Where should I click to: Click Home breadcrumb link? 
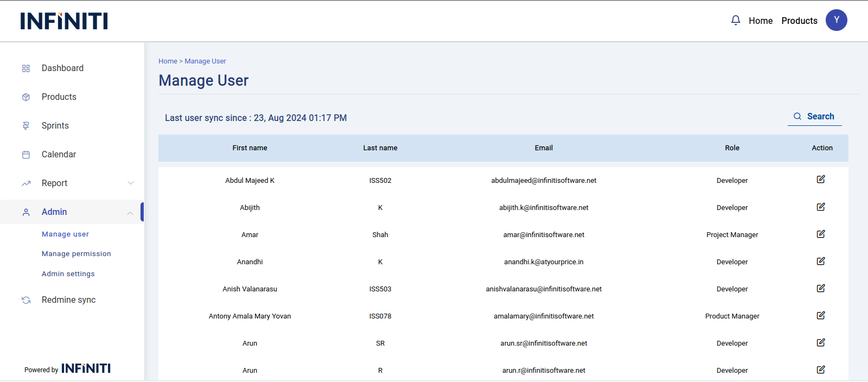click(x=168, y=61)
